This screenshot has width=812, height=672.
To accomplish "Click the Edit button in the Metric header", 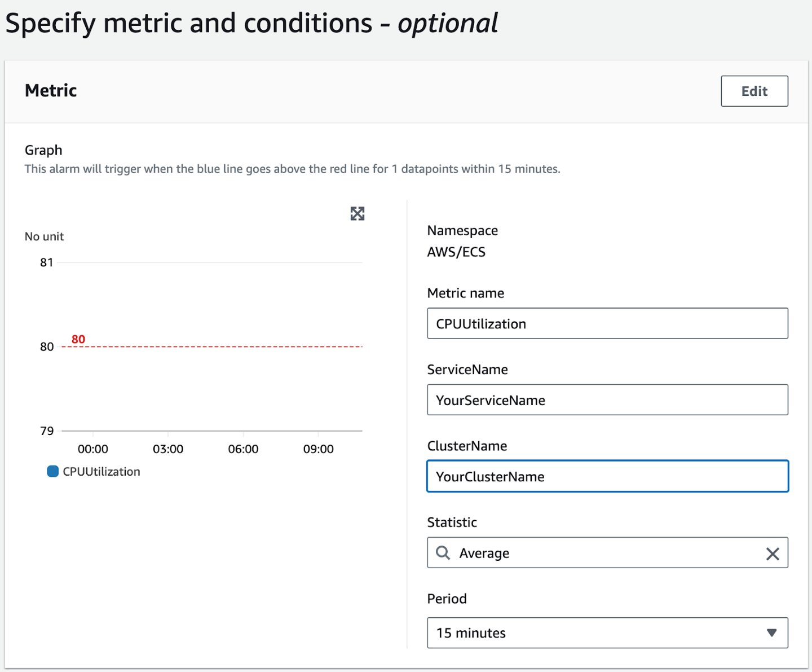I will (x=754, y=91).
